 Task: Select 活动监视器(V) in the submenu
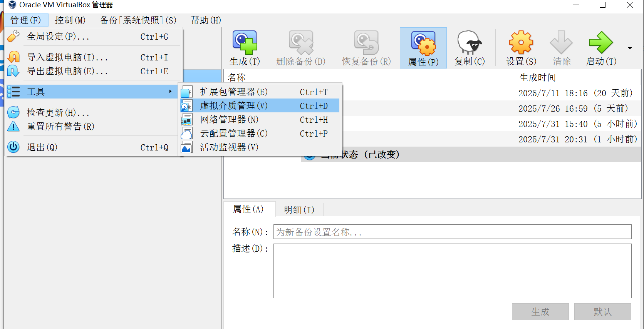[260, 147]
